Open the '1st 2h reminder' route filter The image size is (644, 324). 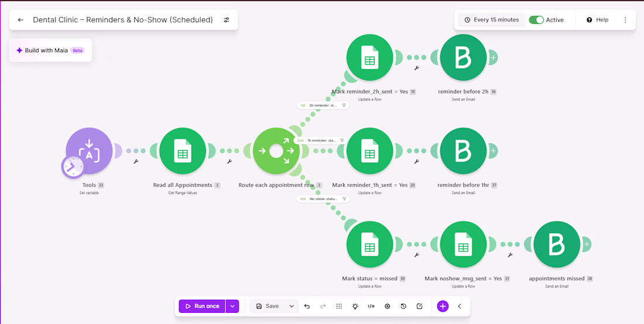(x=323, y=105)
